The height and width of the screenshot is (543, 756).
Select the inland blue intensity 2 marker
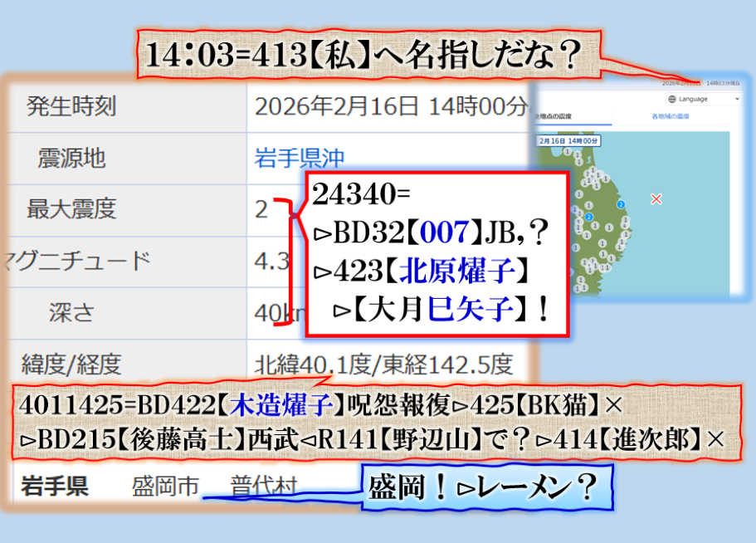click(x=588, y=218)
